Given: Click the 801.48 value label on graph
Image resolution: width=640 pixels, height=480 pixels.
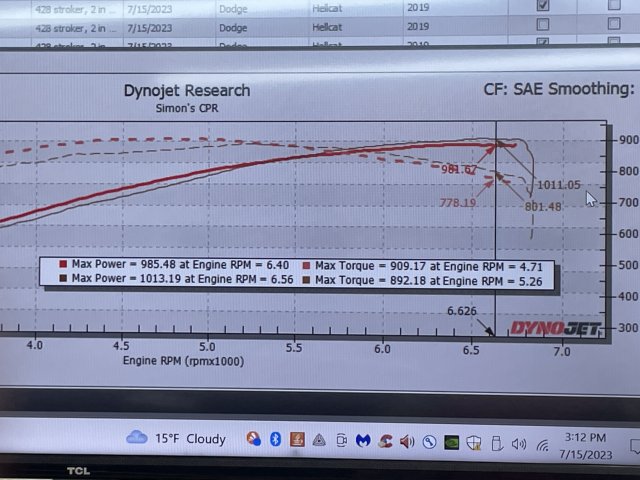Looking at the screenshot, I should click(543, 207).
